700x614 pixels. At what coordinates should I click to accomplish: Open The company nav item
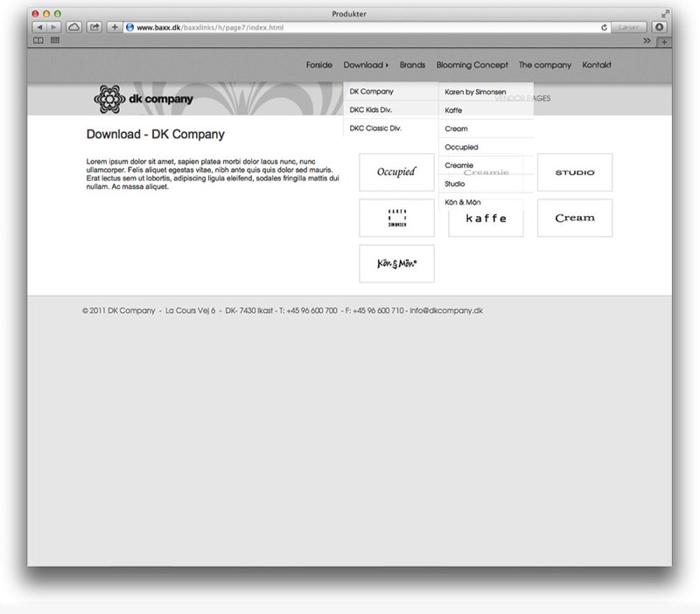(x=545, y=65)
